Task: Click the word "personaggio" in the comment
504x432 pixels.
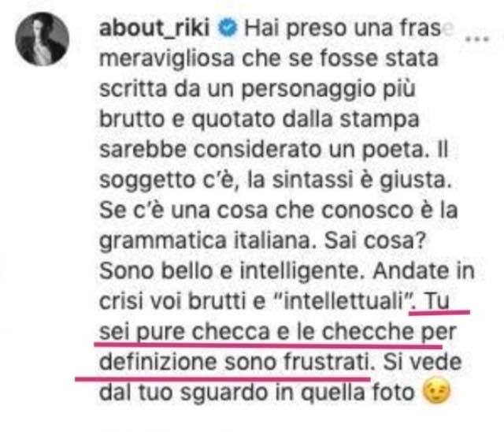Action: coord(308,90)
